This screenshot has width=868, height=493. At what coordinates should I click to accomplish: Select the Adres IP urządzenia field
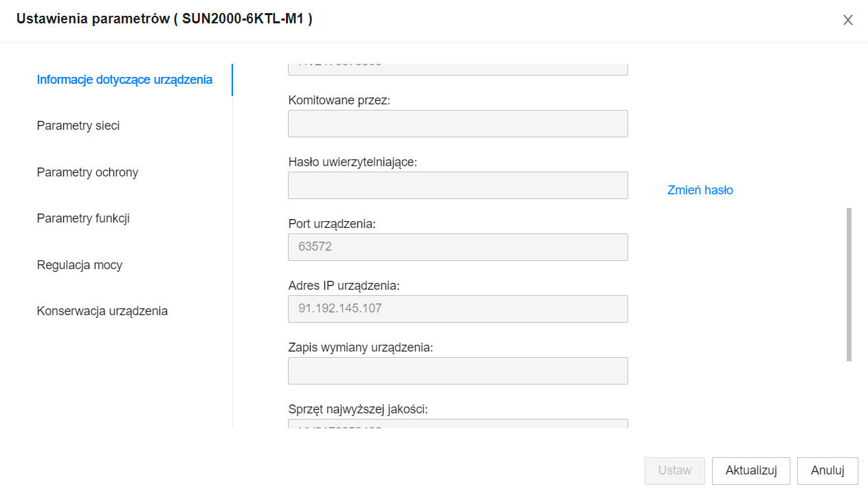click(x=458, y=309)
